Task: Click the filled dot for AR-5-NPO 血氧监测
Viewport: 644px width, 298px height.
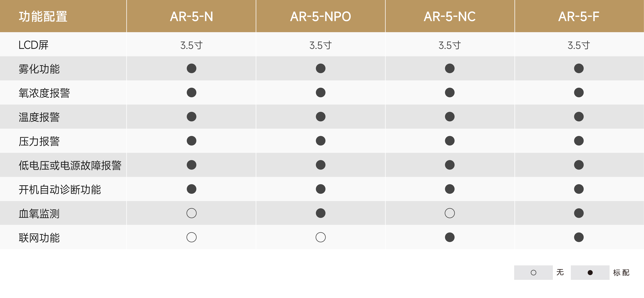Action: tap(321, 213)
